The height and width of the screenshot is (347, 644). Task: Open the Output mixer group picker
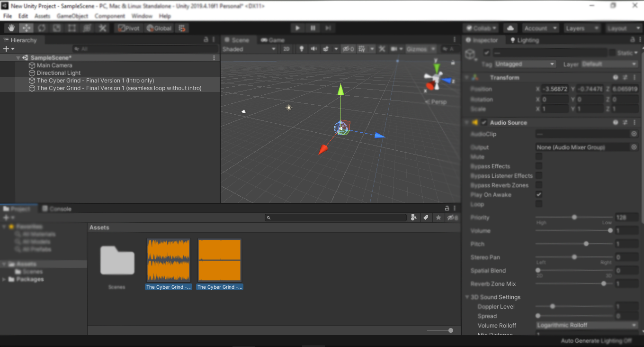click(x=634, y=147)
